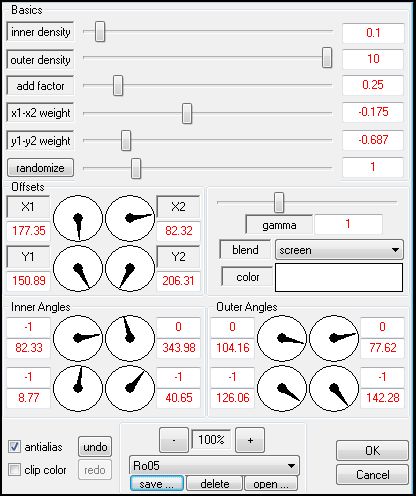
Task: Click the Y1 offset angle dial
Action: (x=78, y=268)
